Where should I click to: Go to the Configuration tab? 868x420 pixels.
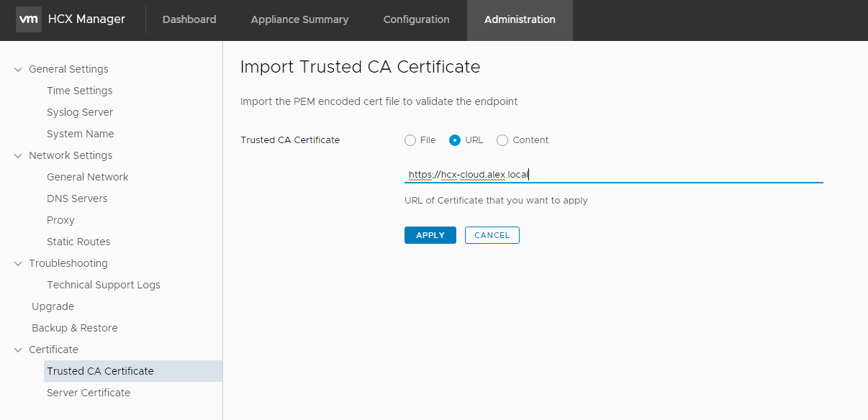coord(416,19)
